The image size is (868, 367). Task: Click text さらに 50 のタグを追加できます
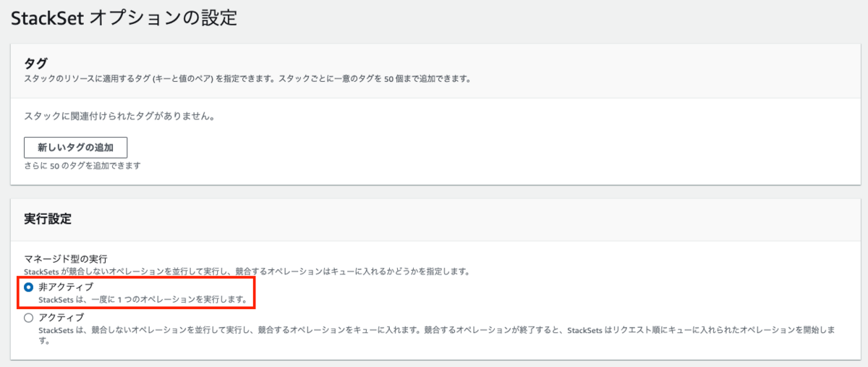coord(82,166)
